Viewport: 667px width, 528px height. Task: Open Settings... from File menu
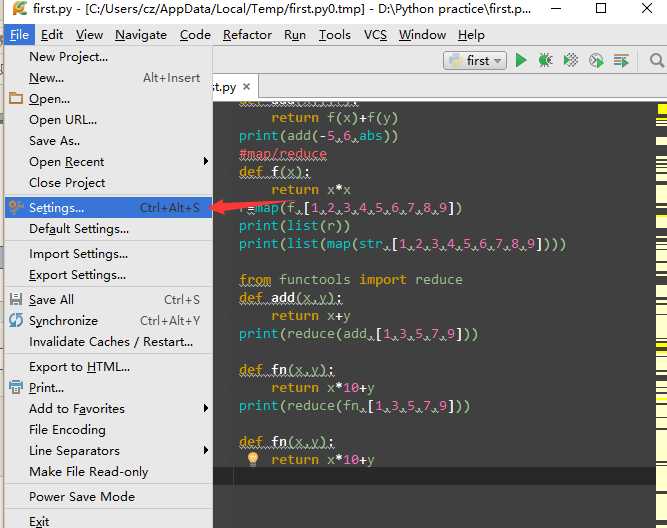pos(108,208)
